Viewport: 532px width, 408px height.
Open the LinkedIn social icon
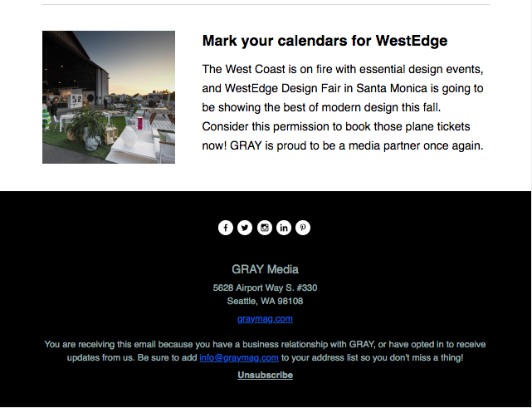point(284,228)
